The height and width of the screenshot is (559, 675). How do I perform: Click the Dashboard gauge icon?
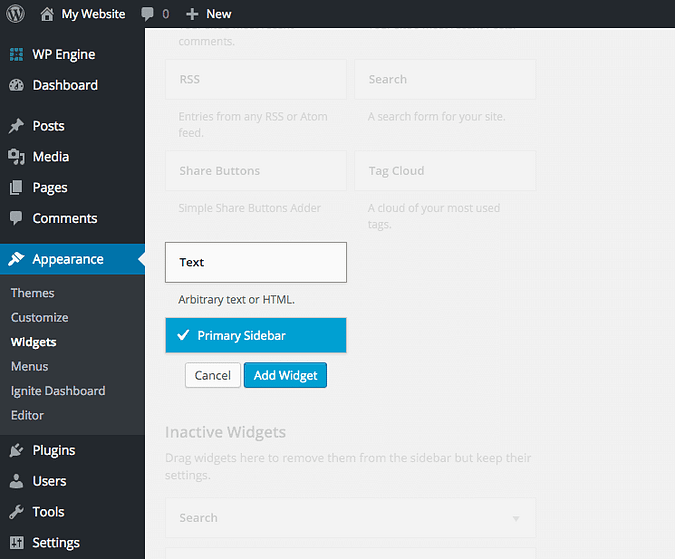[x=16, y=85]
